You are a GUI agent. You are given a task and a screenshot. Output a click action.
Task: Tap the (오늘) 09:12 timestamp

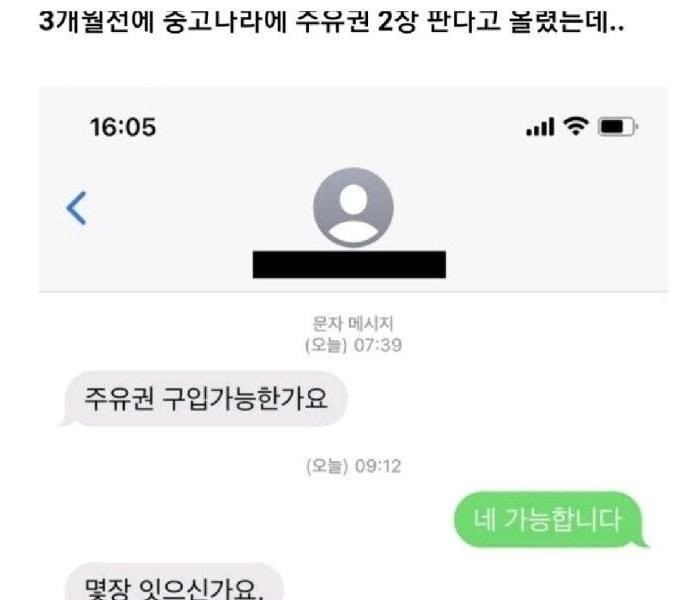click(353, 466)
